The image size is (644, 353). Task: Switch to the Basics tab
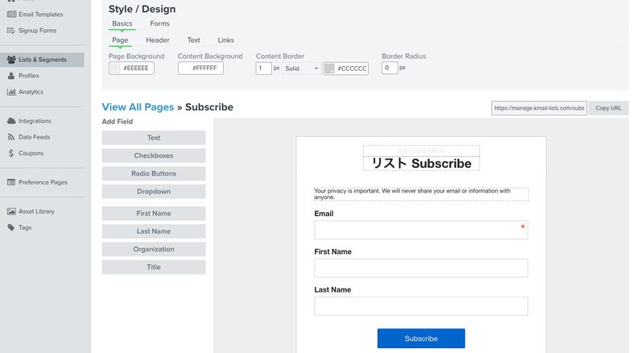[x=122, y=23]
